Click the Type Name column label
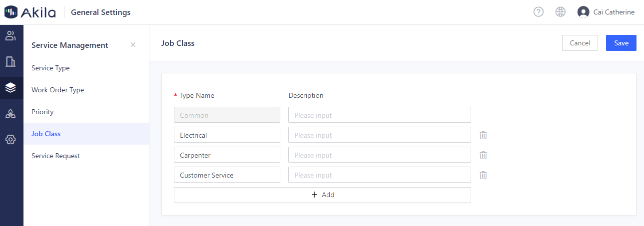The height and width of the screenshot is (226, 644). click(x=197, y=95)
